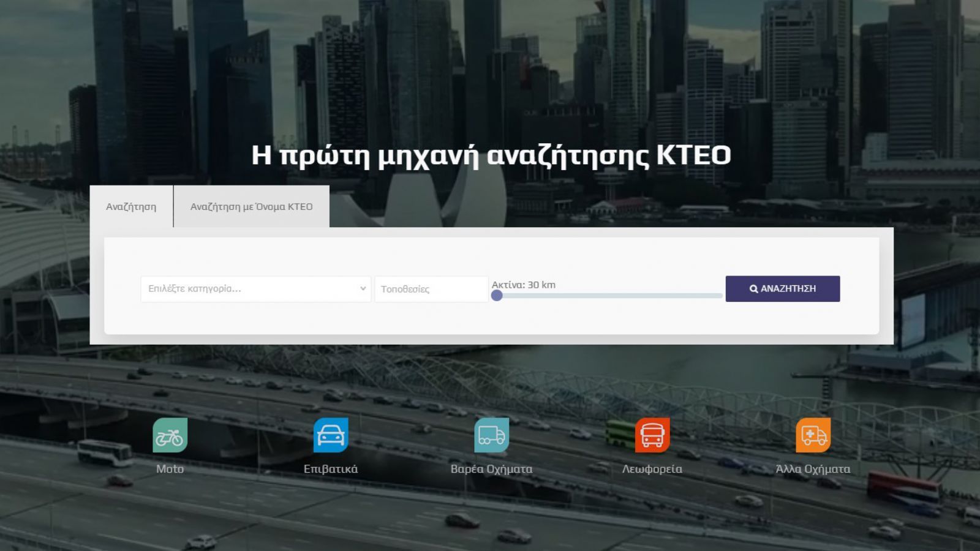Click the handlebar motorcycle symbol above Moto label
The height and width of the screenshot is (551, 980).
(x=171, y=435)
